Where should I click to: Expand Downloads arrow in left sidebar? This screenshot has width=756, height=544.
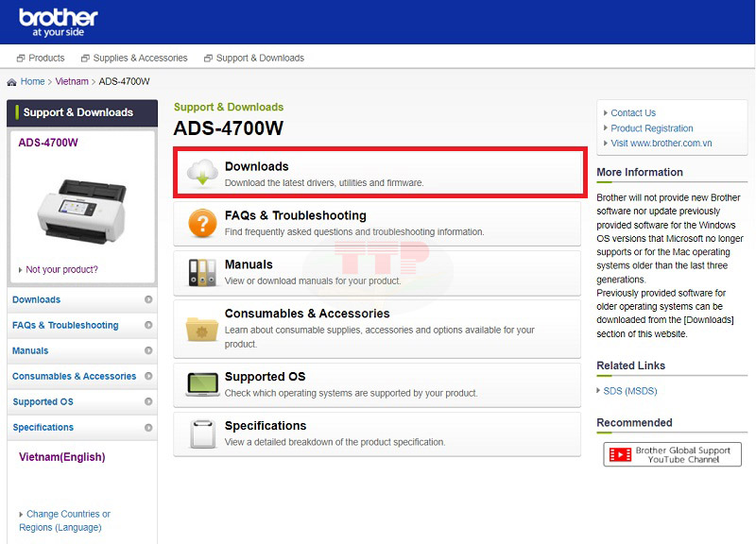[x=148, y=299]
